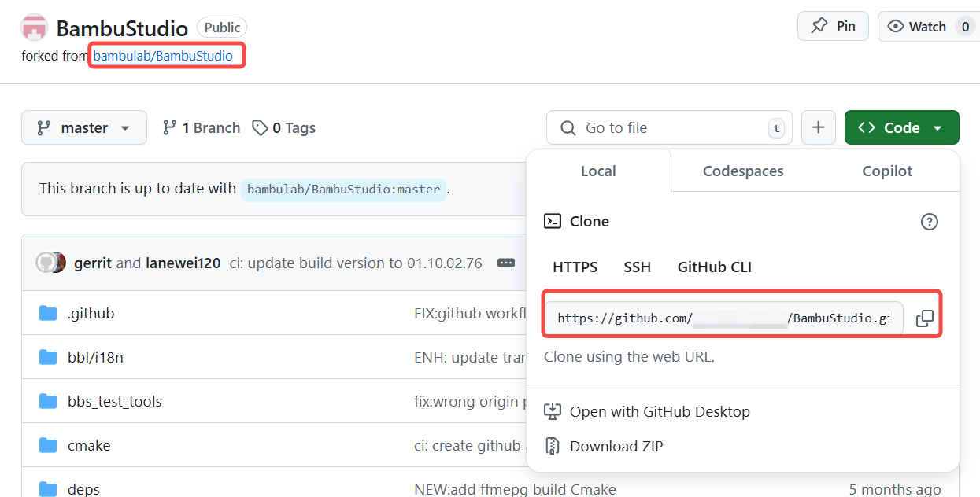Image resolution: width=980 pixels, height=497 pixels.
Task: Focus the Go to file search field
Action: pyautogui.click(x=670, y=127)
